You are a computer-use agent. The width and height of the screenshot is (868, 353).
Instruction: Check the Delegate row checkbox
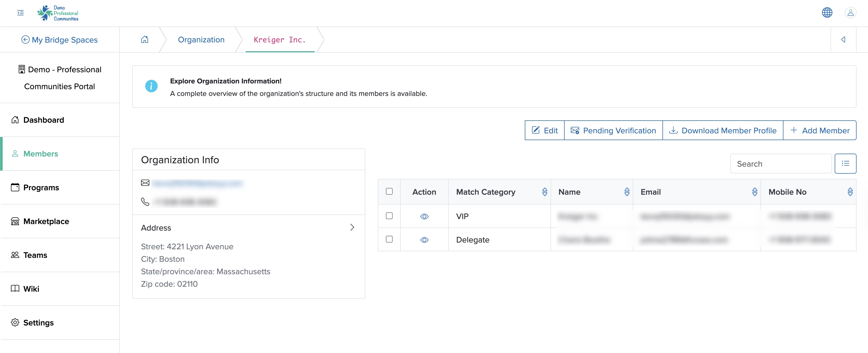coord(389,239)
